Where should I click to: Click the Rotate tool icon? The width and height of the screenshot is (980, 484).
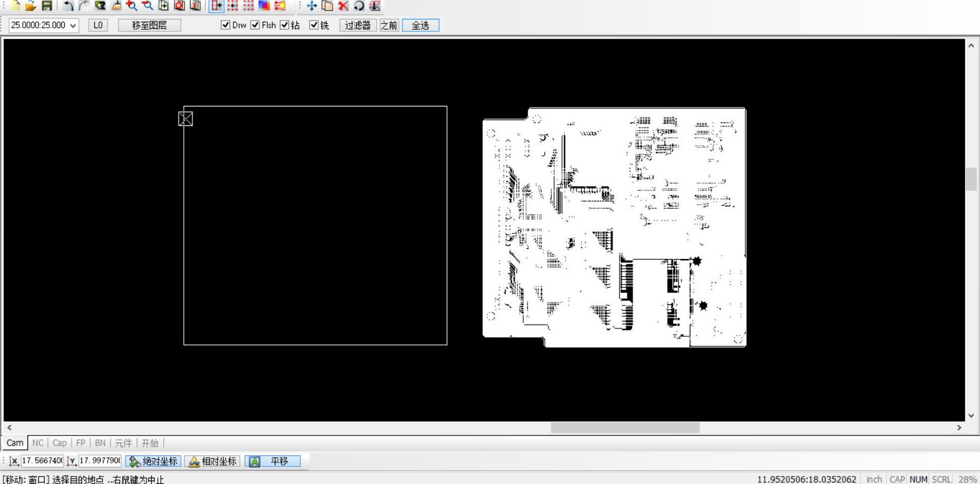[359, 6]
